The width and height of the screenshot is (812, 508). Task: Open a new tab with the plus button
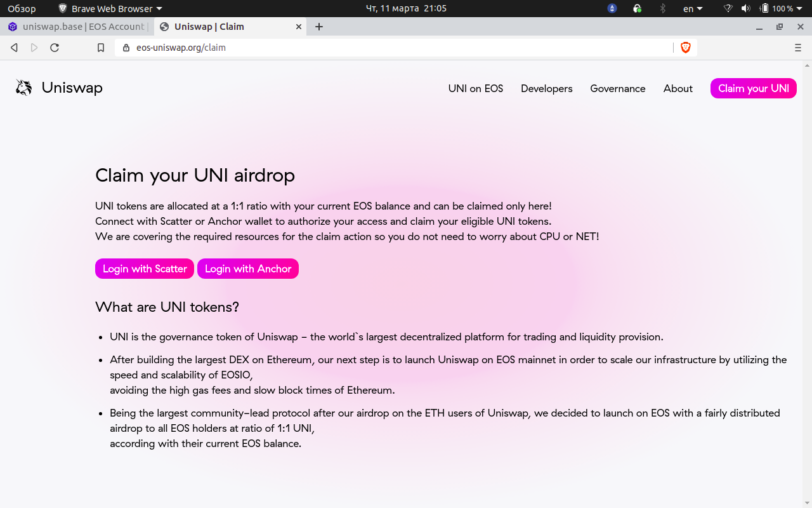pyautogui.click(x=319, y=27)
